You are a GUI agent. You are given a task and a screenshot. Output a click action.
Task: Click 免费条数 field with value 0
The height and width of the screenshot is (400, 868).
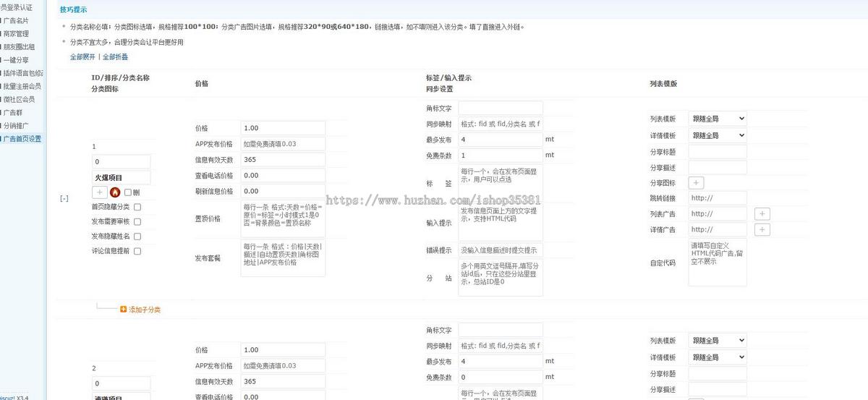click(x=501, y=377)
